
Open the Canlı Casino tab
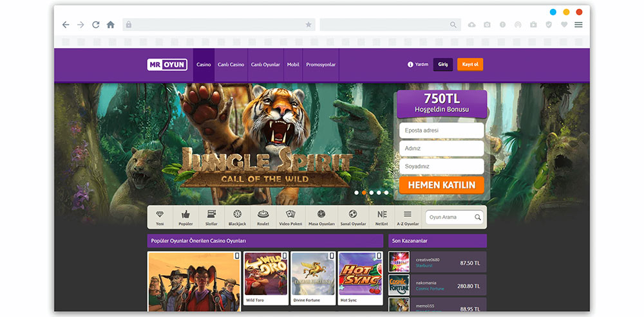(x=231, y=65)
